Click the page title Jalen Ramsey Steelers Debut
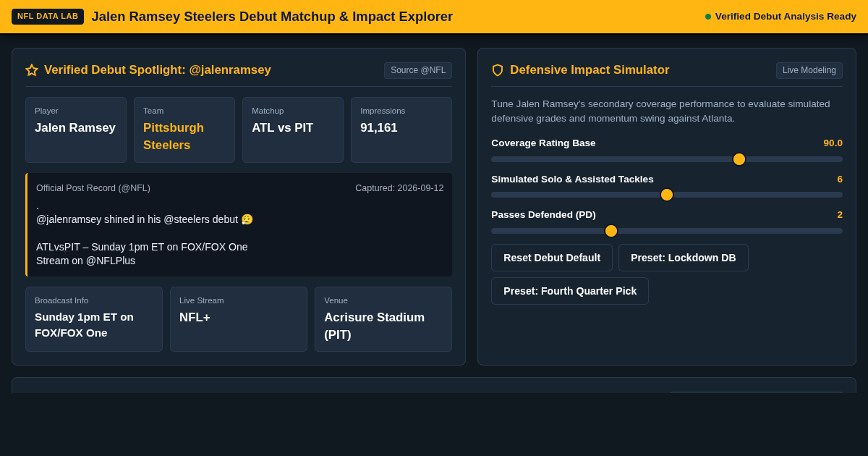This screenshot has width=868, height=456. pyautogui.click(x=272, y=17)
